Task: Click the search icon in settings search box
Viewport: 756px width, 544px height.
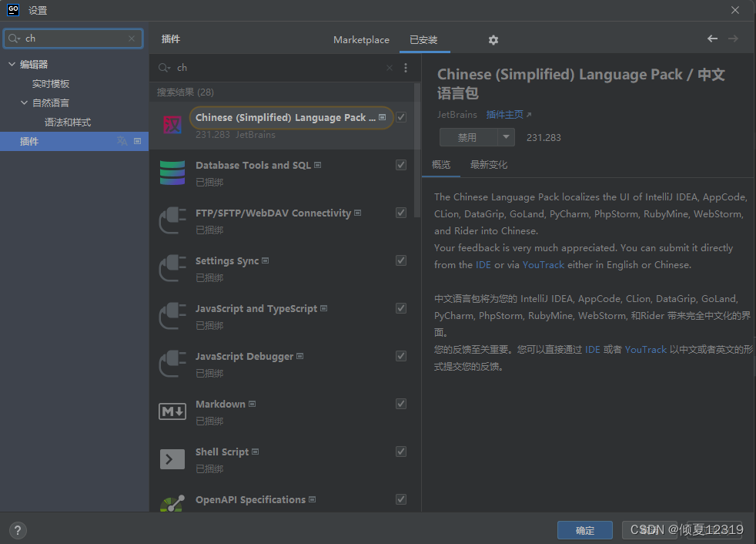Action: pyautogui.click(x=14, y=39)
